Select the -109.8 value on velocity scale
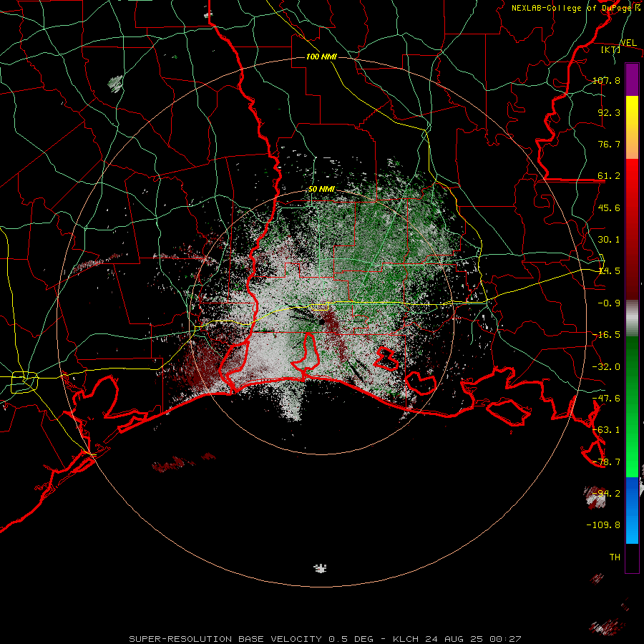Screen dimensions: 644x644 [604, 525]
